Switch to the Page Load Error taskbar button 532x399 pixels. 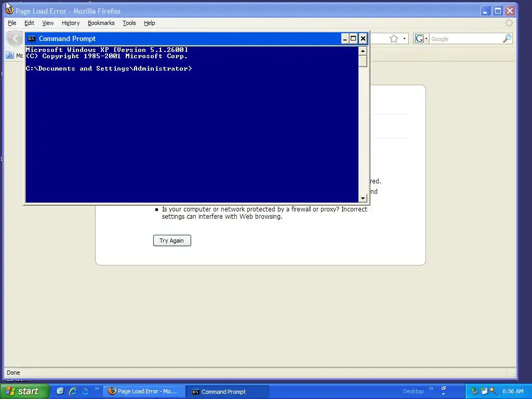click(144, 391)
